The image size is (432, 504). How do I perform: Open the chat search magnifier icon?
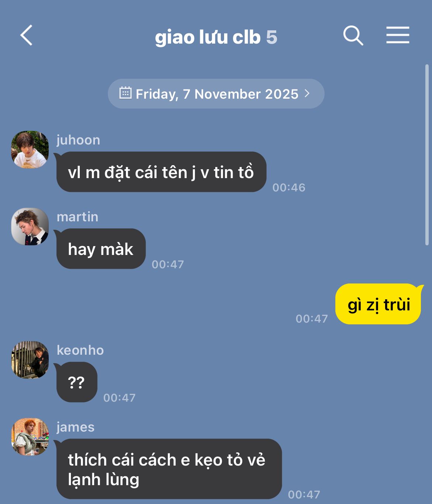[353, 35]
